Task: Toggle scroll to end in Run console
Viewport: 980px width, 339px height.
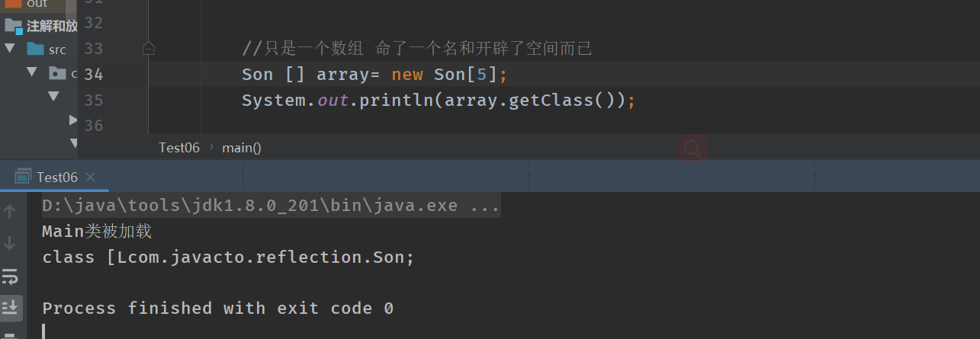Action: tap(11, 307)
